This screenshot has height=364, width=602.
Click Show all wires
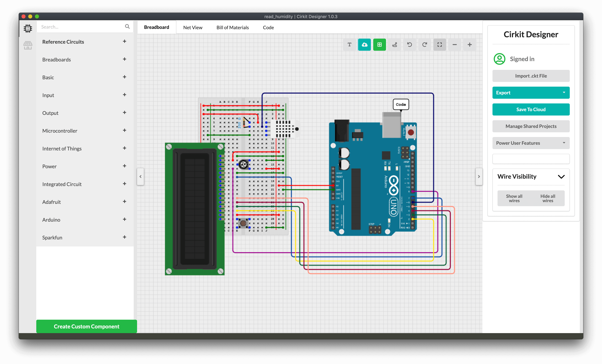click(x=514, y=198)
